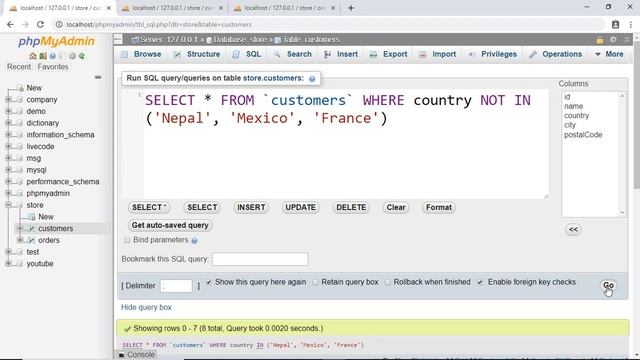The height and width of the screenshot is (360, 640).
Task: Reload the browser page
Action: 40,24
